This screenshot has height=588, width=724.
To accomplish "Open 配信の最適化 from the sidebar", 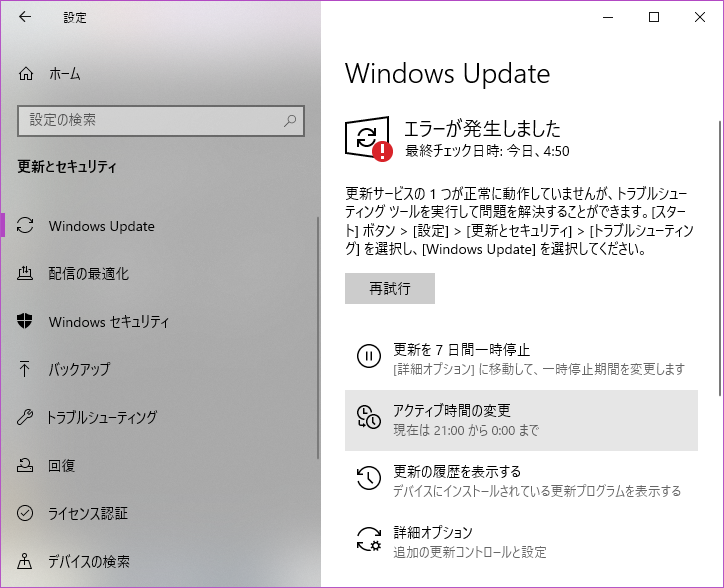I will tap(160, 273).
